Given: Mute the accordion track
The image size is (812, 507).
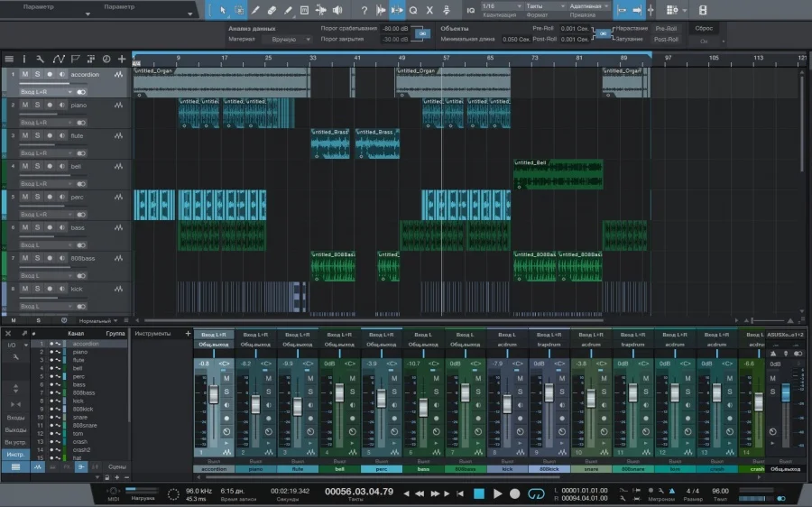Looking at the screenshot, I should 25,75.
